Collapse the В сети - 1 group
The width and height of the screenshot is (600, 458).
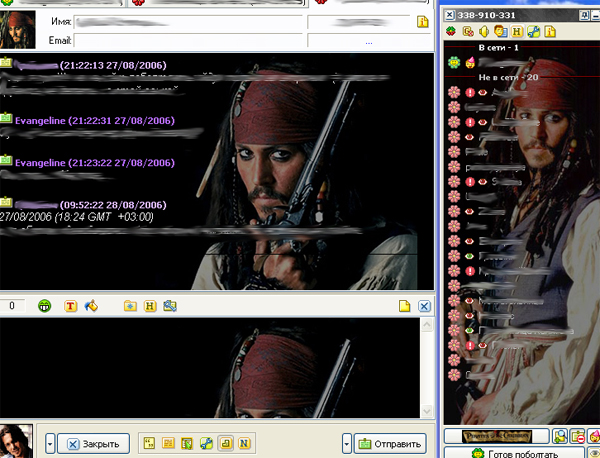pyautogui.click(x=498, y=48)
